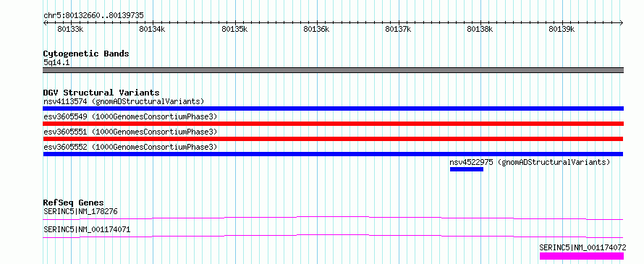
Task: Open the nsv4113574 (gnomADStructuralVariants) label
Action: click(124, 101)
